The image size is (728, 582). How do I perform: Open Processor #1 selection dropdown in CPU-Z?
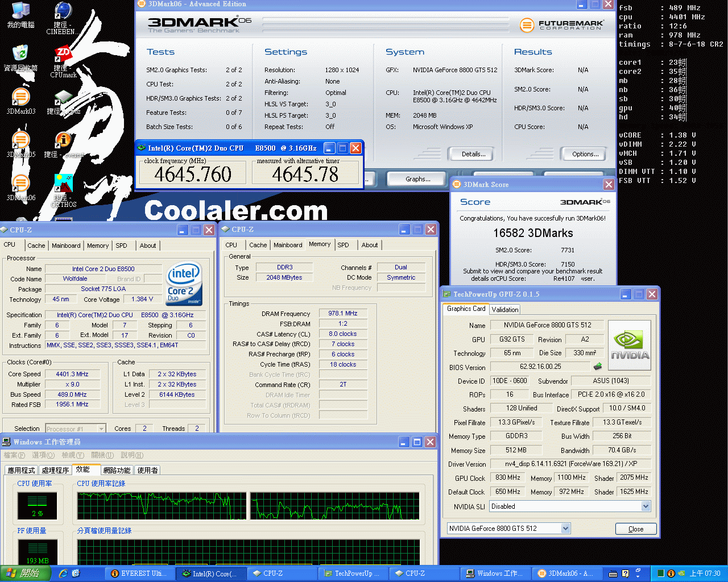click(75, 429)
